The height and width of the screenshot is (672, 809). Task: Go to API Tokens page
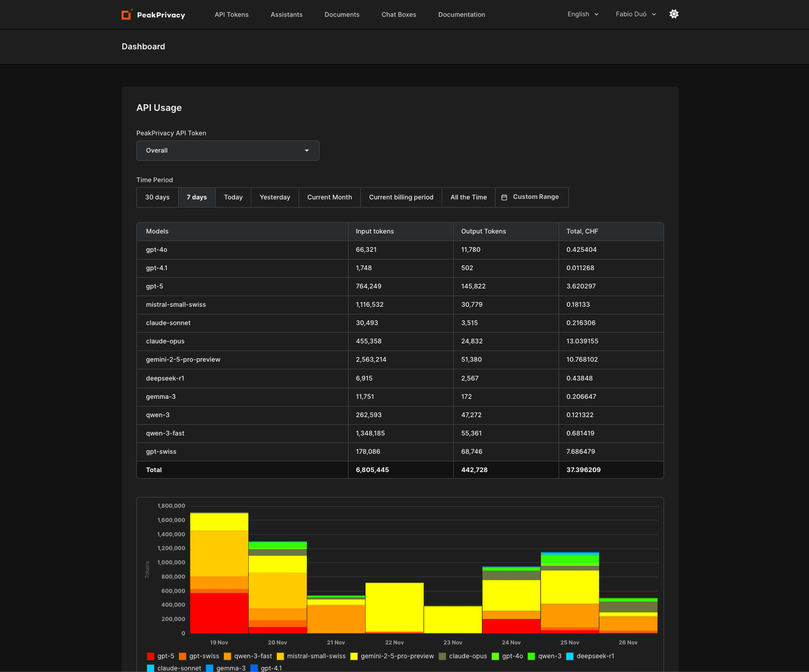click(232, 15)
